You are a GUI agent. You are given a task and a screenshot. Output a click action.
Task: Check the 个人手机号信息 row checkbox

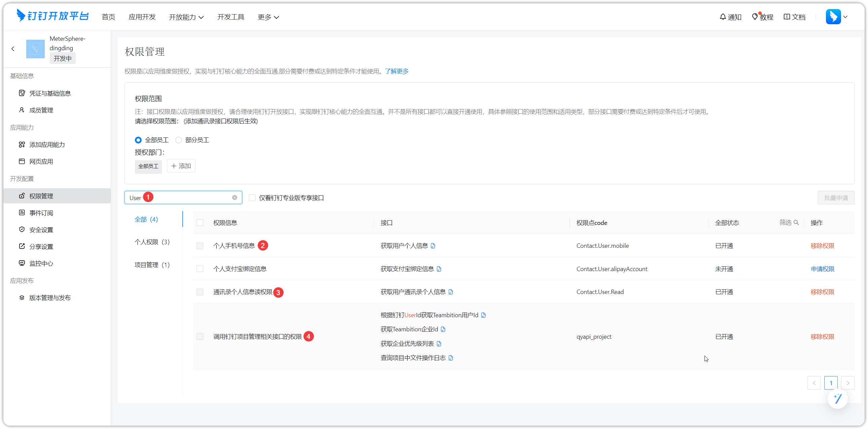coord(200,246)
